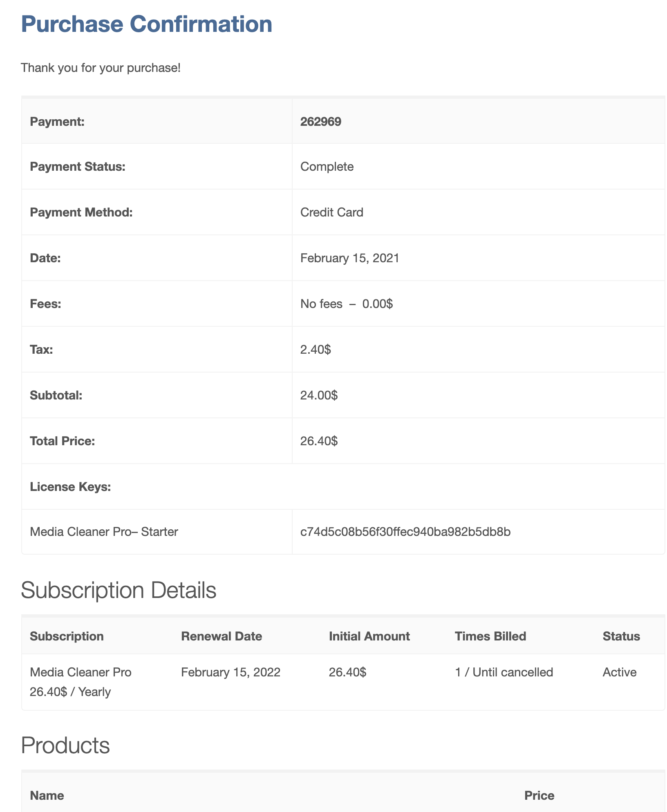Viewport: 667px width, 812px height.
Task: Click the Times Billed column header
Action: coord(490,636)
